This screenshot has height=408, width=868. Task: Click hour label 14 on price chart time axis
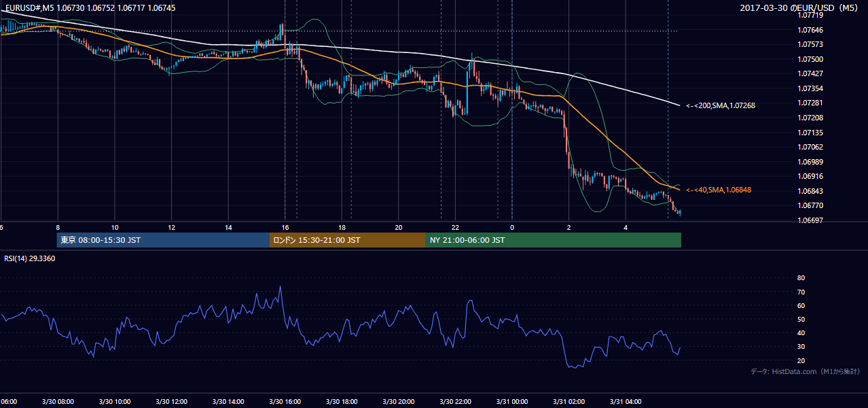click(228, 227)
